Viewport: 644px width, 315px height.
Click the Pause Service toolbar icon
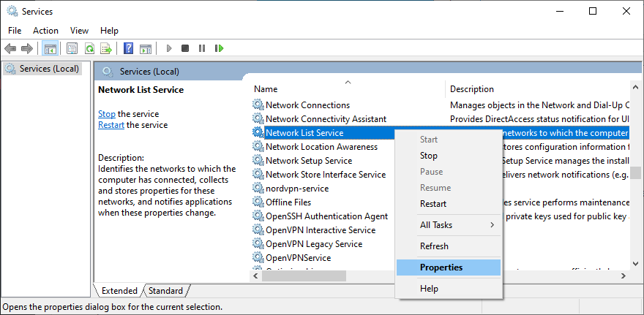pos(202,48)
